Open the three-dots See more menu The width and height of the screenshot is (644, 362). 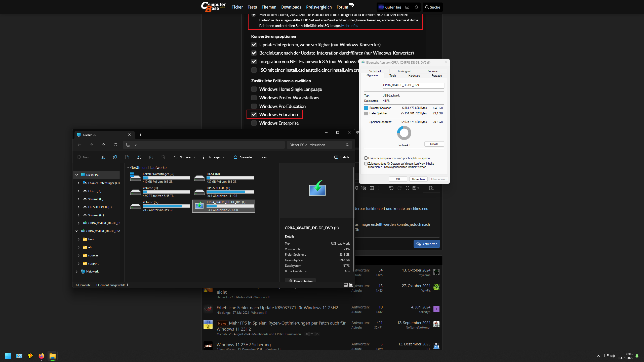264,157
